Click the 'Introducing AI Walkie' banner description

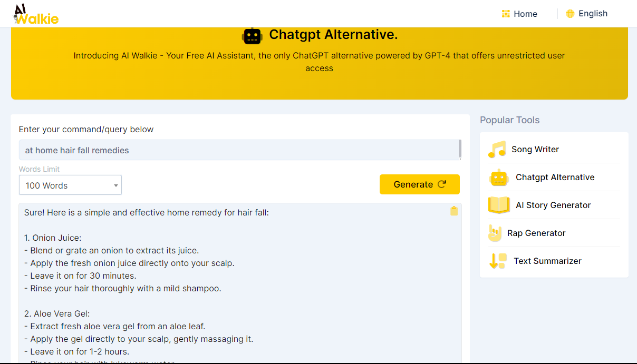tap(319, 62)
